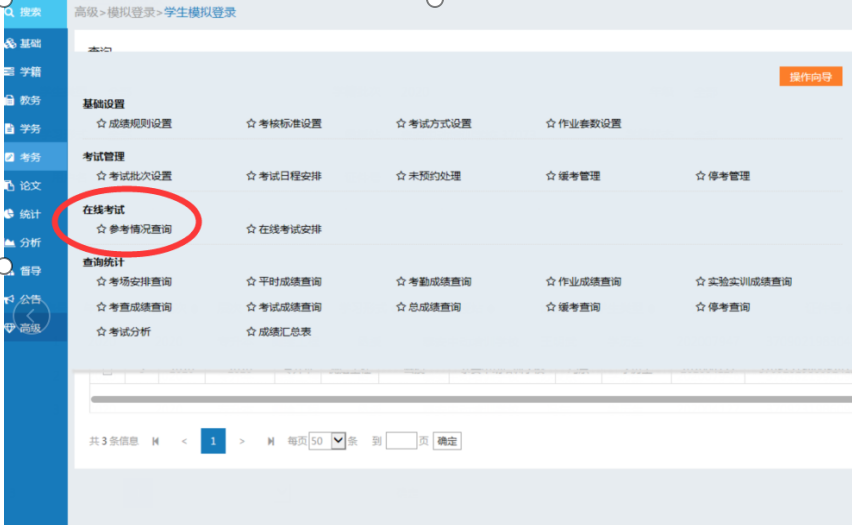852x525 pixels.
Task: Star the 在线考试安排 menu entry
Action: coord(251,229)
